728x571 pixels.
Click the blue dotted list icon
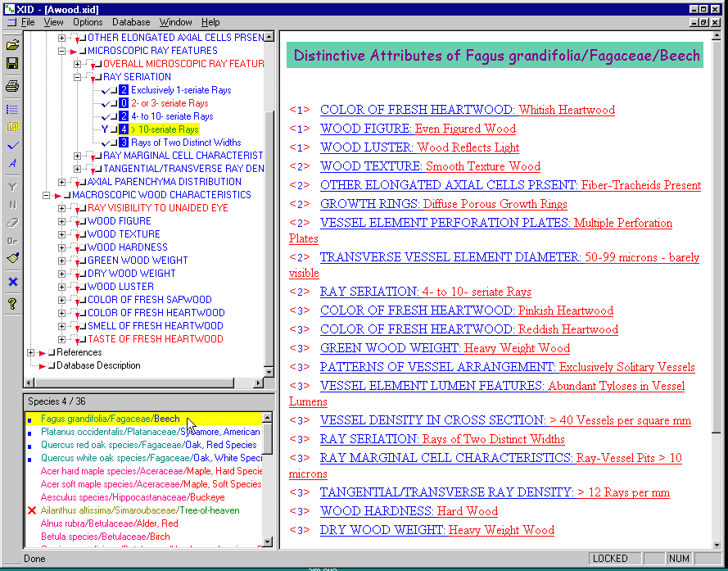point(12,108)
